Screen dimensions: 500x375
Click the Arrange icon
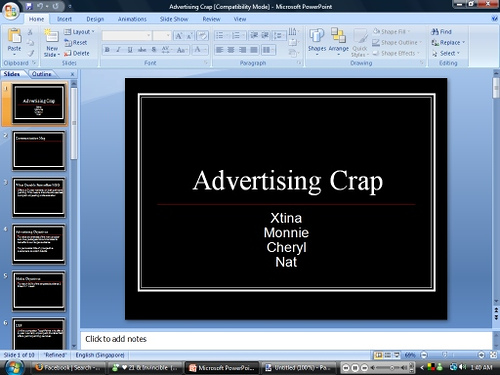(x=338, y=36)
